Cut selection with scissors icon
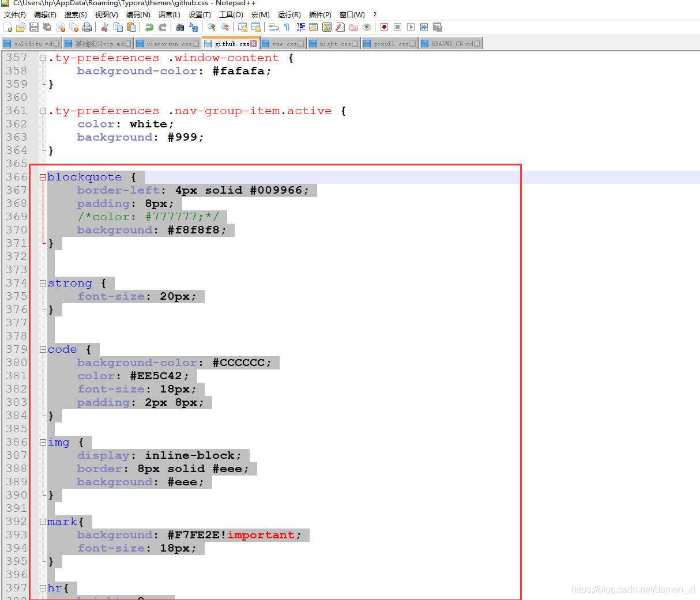The height and width of the screenshot is (600, 700). point(105,27)
